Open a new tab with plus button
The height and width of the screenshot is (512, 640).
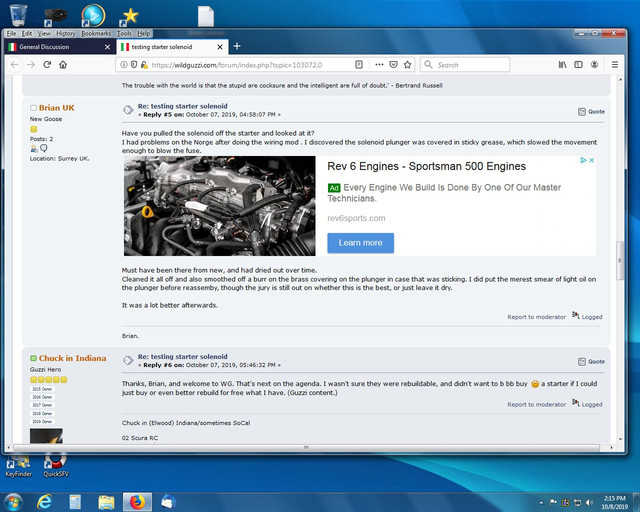coord(237,47)
